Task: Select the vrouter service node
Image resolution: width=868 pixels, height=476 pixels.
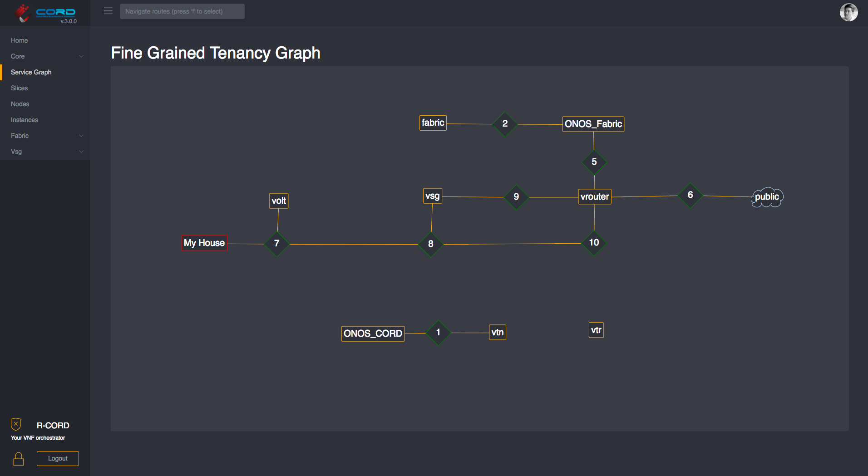Action: tap(595, 196)
